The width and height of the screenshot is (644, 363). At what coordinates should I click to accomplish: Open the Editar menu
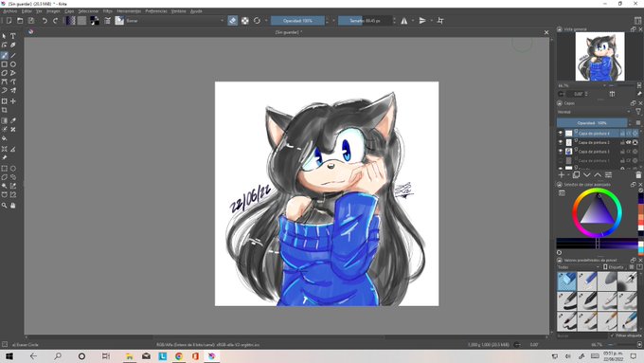[x=27, y=11]
